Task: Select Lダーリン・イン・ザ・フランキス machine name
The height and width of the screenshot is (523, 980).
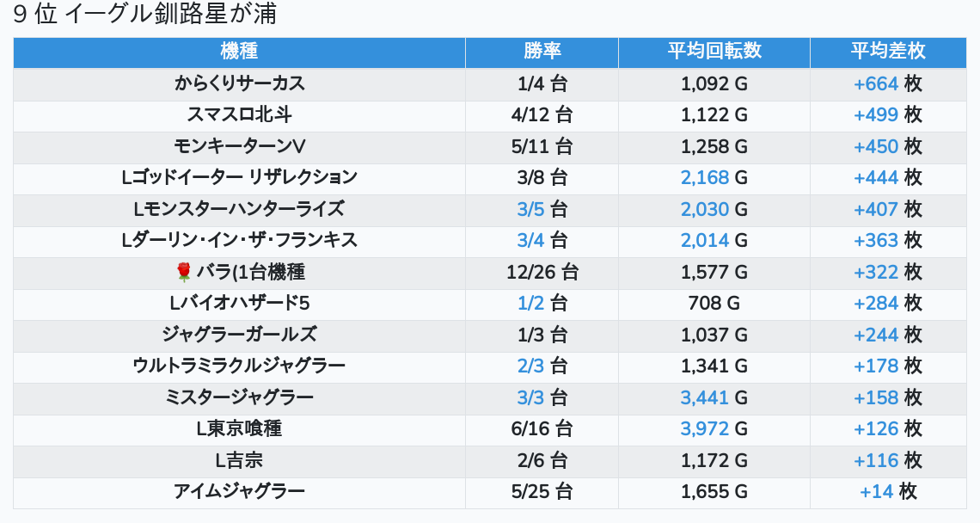Action: click(x=239, y=240)
